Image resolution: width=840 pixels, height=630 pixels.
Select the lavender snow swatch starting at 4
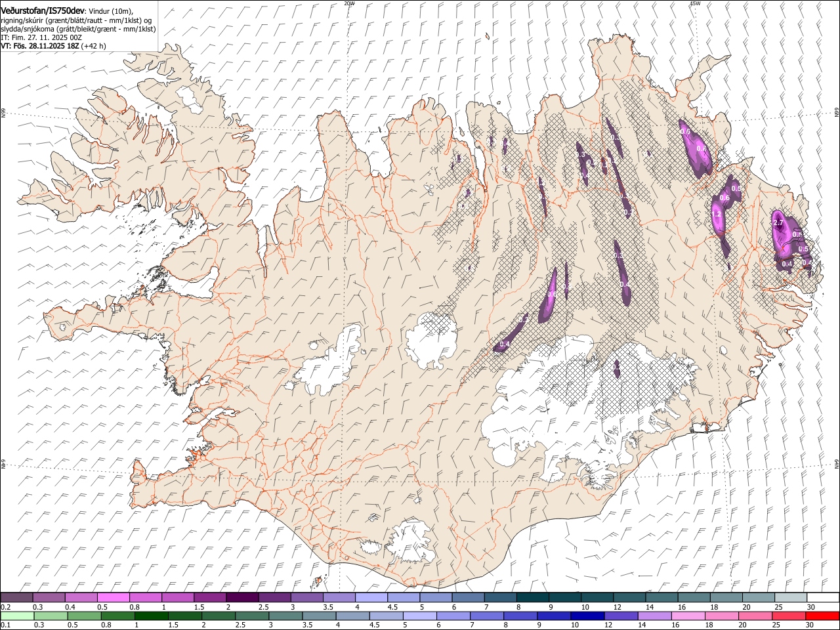pos(371,598)
